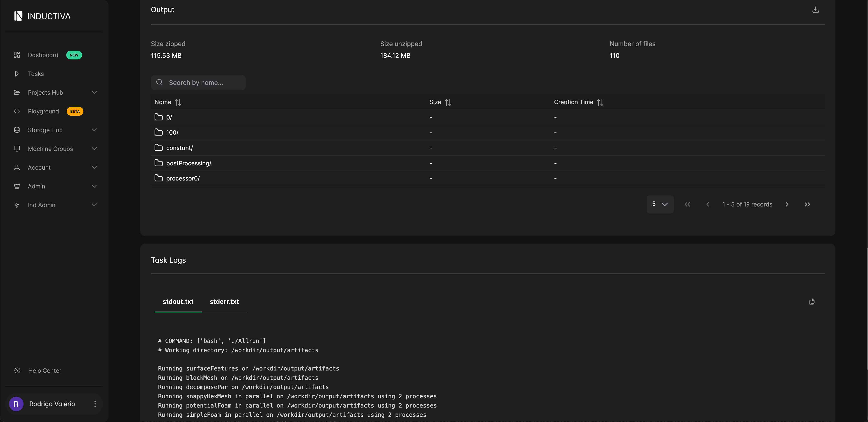The height and width of the screenshot is (422, 868).
Task: Sort files by Creation Time
Action: pos(600,102)
